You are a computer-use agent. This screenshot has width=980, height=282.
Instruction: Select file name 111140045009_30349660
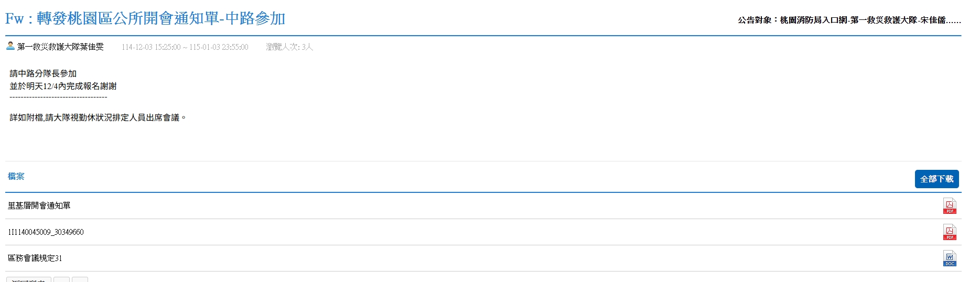46,232
